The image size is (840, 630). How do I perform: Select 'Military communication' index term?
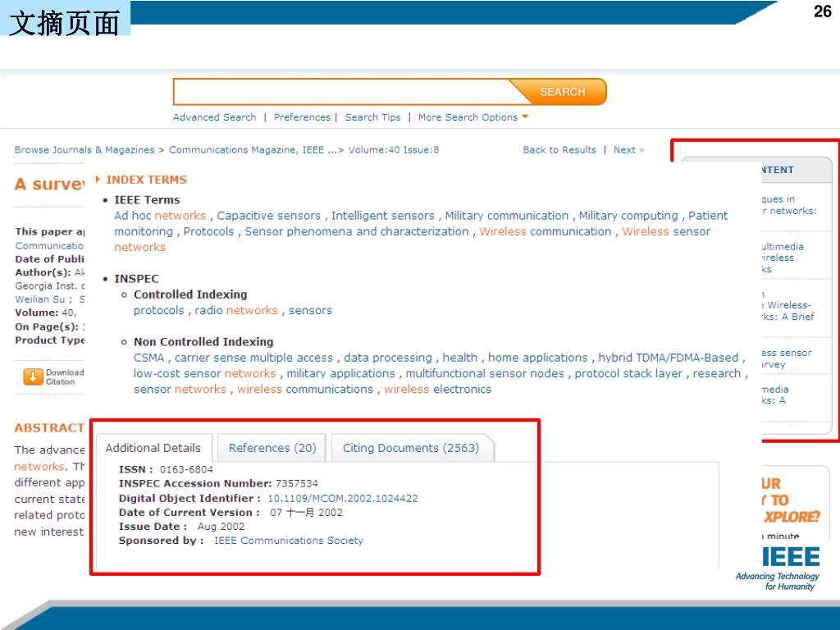(x=507, y=216)
